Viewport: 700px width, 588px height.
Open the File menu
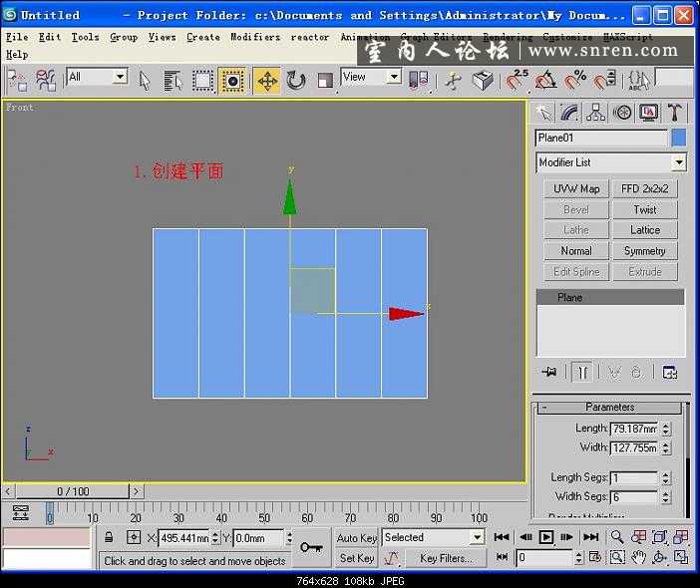pyautogui.click(x=17, y=37)
